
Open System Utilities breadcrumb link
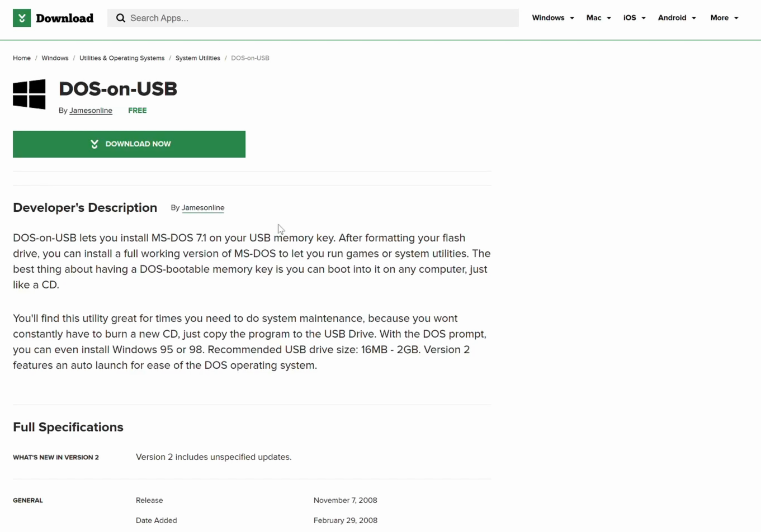[198, 58]
